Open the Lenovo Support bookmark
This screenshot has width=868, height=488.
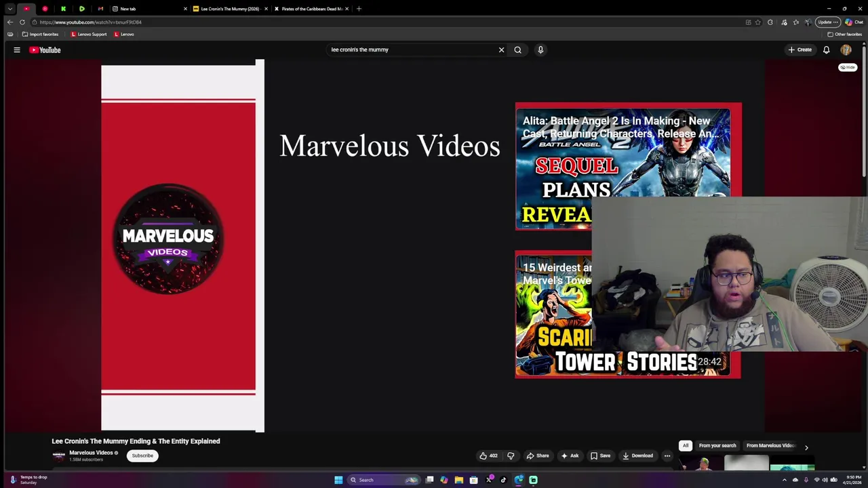tap(89, 34)
